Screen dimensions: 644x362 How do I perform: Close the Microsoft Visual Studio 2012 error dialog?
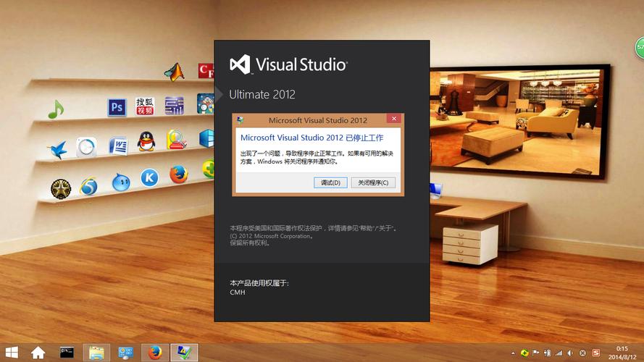pos(394,119)
